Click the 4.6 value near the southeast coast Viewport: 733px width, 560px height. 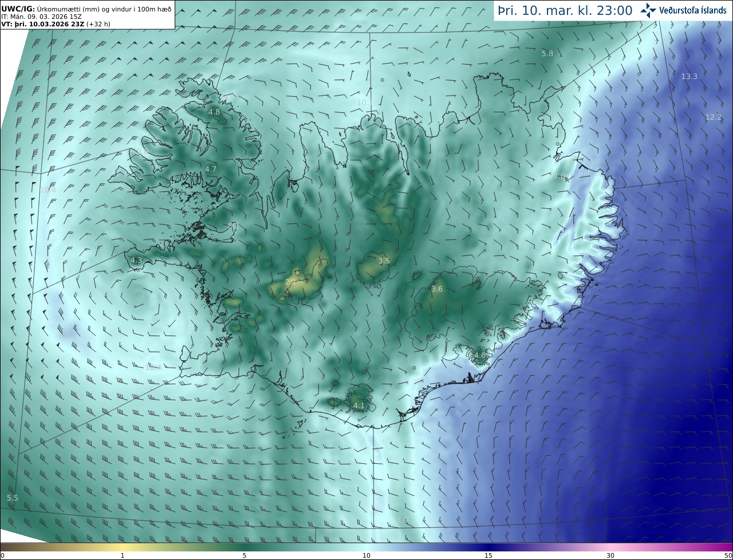479,356
